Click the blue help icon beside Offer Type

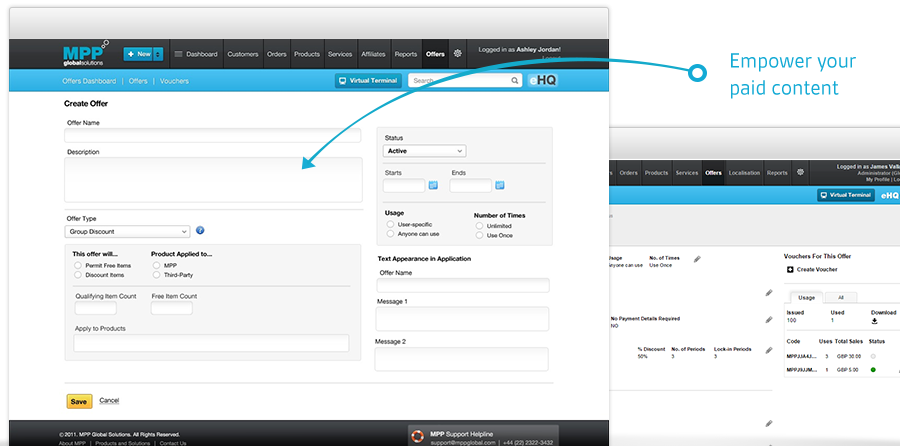(200, 231)
